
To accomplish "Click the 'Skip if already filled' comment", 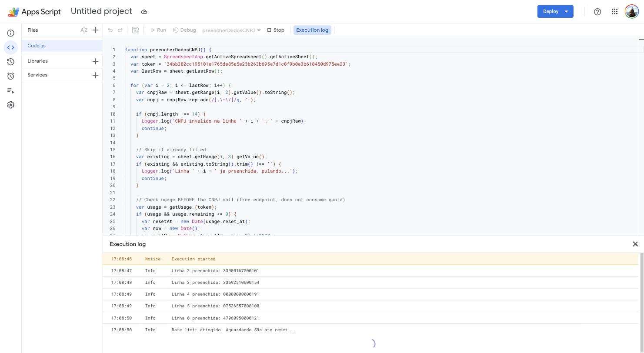I will [x=171, y=150].
